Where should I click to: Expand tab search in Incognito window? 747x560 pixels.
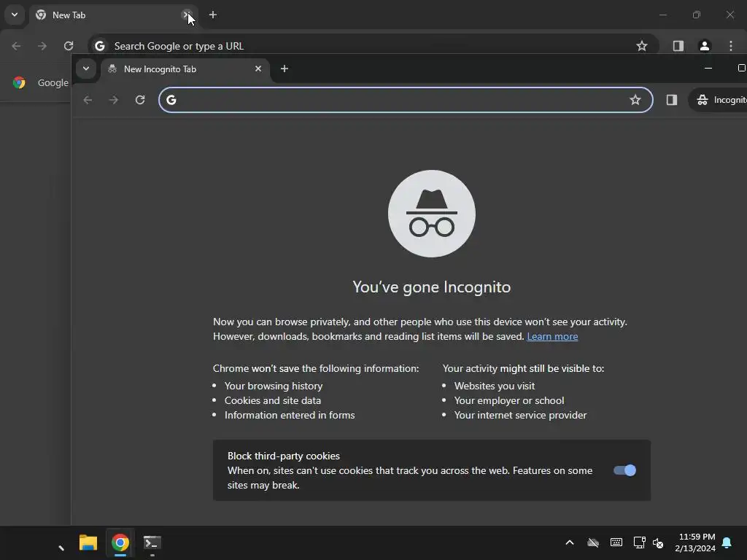86,69
